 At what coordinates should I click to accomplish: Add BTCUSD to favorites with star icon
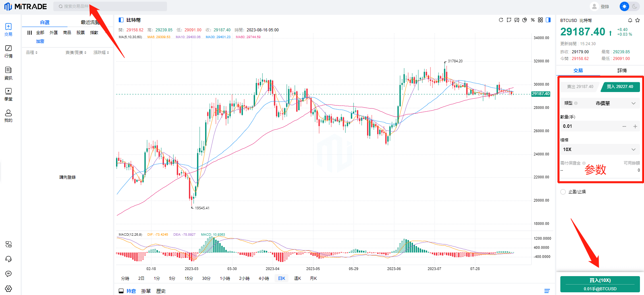[638, 20]
